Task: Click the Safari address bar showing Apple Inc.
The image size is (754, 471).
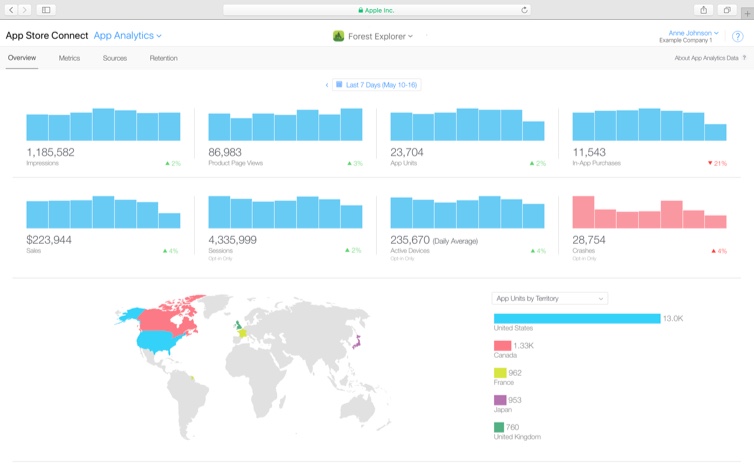Action: click(x=377, y=10)
